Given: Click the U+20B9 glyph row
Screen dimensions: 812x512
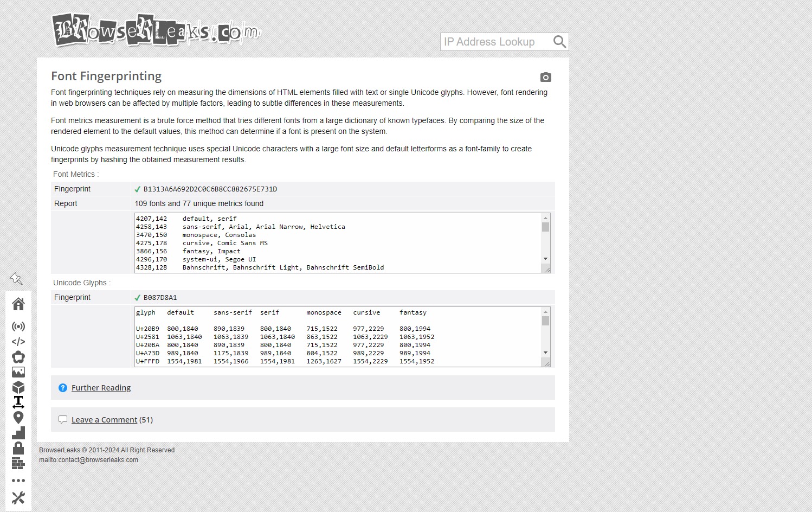Looking at the screenshot, I should [283, 329].
